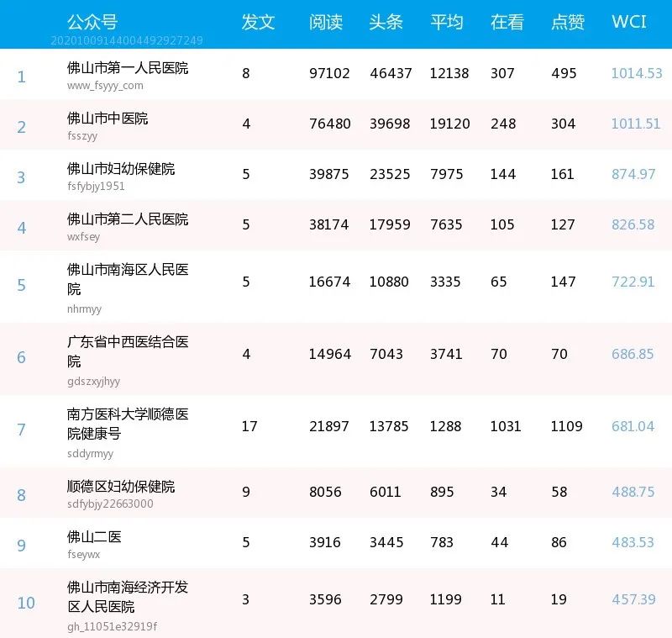
Task: Click post count 17
Action: point(249,426)
